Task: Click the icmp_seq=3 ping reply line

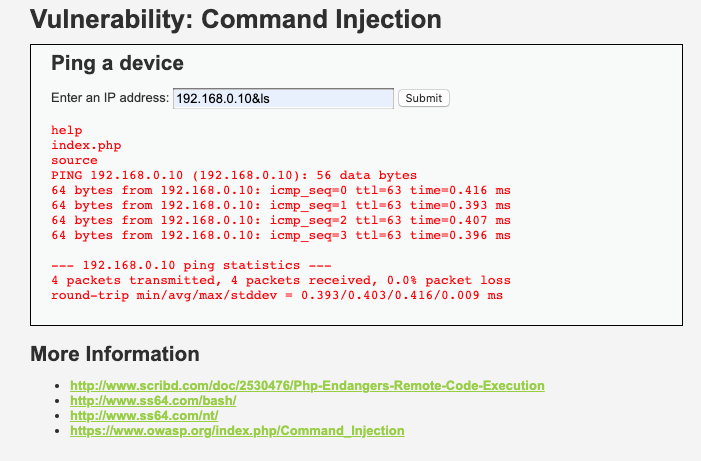Action: tap(280, 235)
